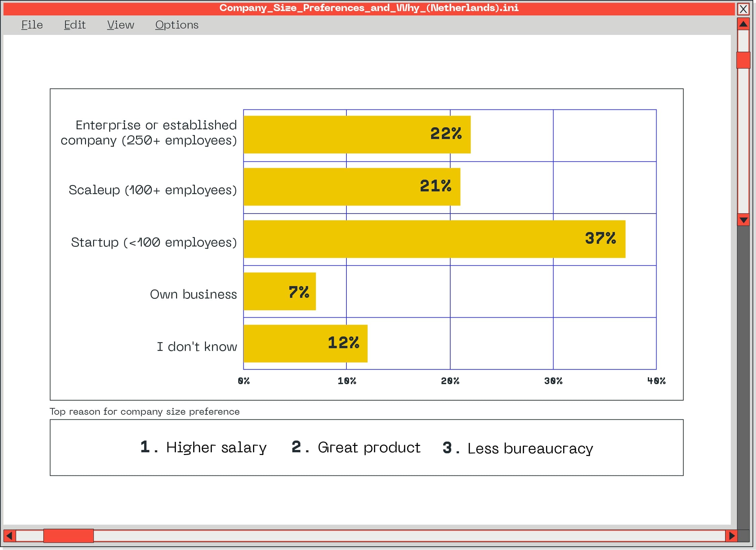Click the 'Top reason for company size preference' caption
This screenshot has height=550, width=756.
tap(145, 412)
